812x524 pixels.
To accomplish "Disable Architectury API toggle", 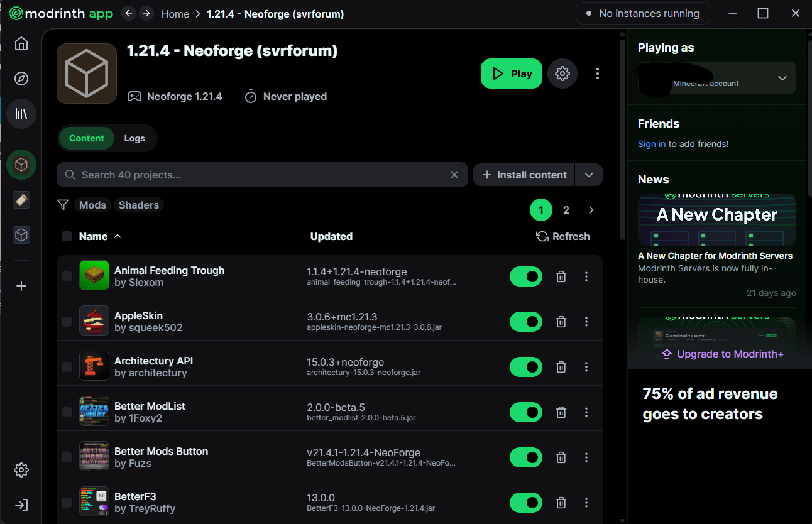I will pyautogui.click(x=526, y=367).
